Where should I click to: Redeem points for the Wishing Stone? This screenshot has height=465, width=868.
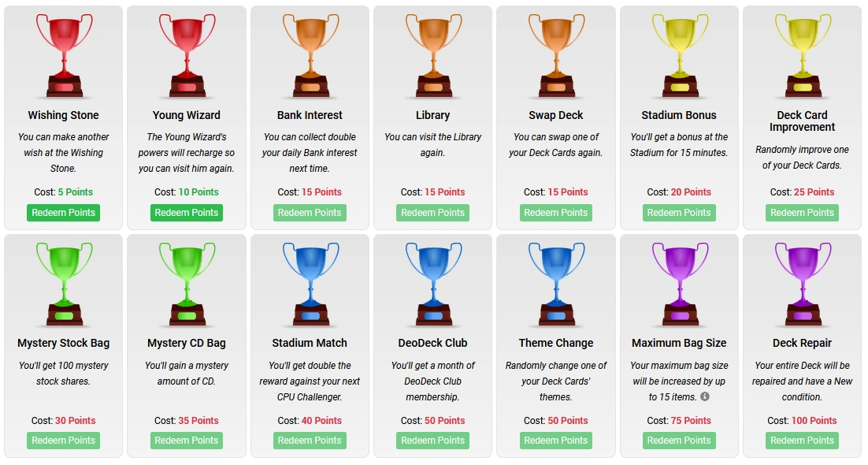click(x=63, y=212)
